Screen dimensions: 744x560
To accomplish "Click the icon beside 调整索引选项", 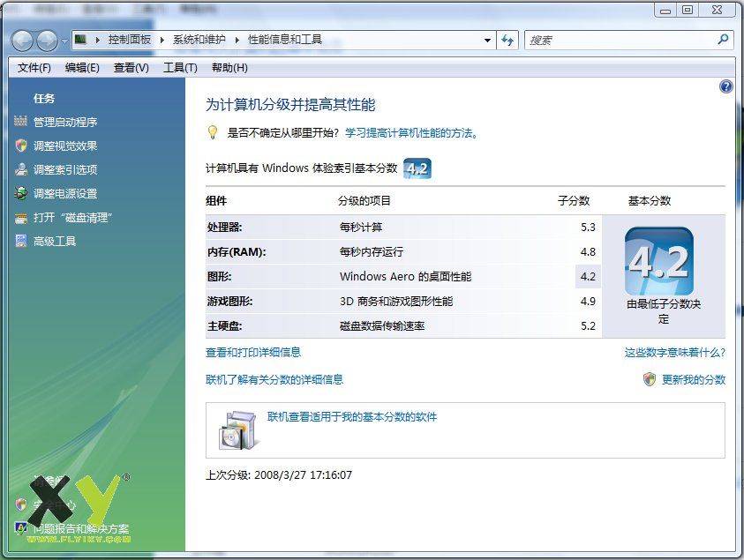I will pyautogui.click(x=20, y=169).
